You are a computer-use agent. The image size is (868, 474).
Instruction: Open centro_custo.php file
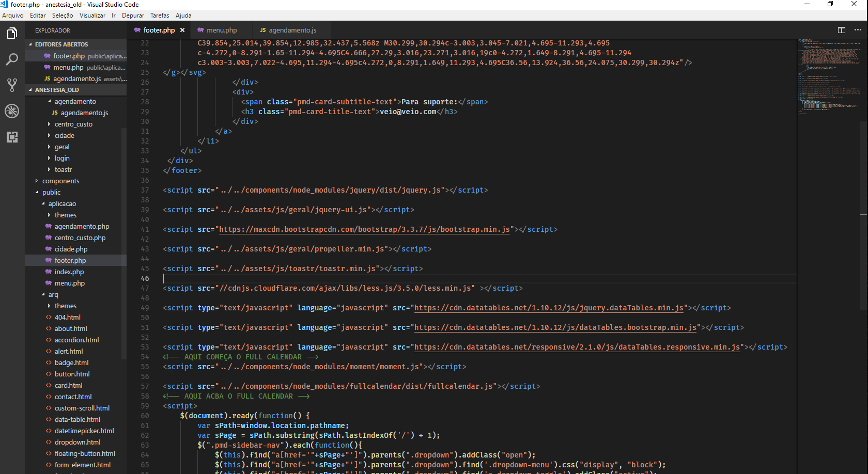[75, 238]
